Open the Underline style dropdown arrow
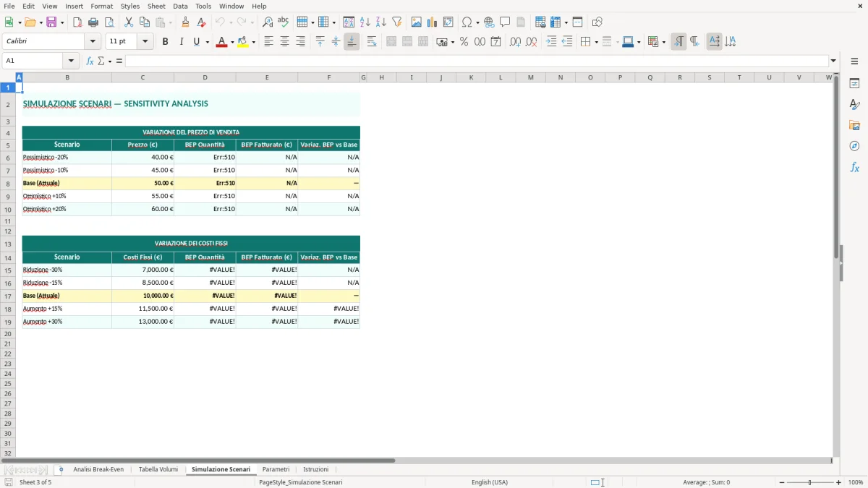Screen dimensions: 868x488 pyautogui.click(x=208, y=42)
